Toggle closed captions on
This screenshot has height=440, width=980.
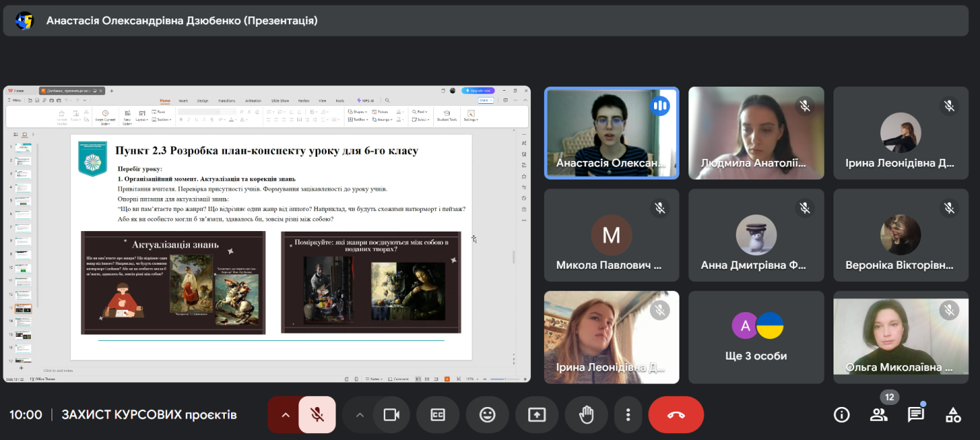click(438, 415)
